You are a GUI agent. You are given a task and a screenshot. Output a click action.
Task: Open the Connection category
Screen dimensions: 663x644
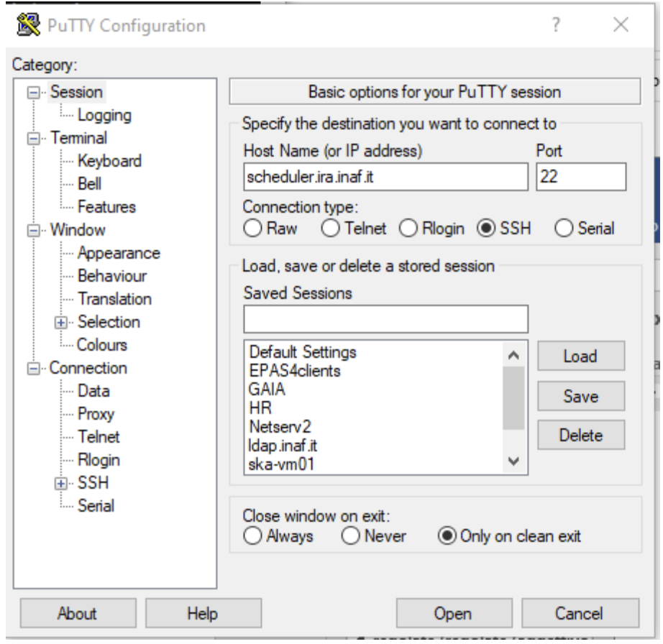pyautogui.click(x=88, y=368)
